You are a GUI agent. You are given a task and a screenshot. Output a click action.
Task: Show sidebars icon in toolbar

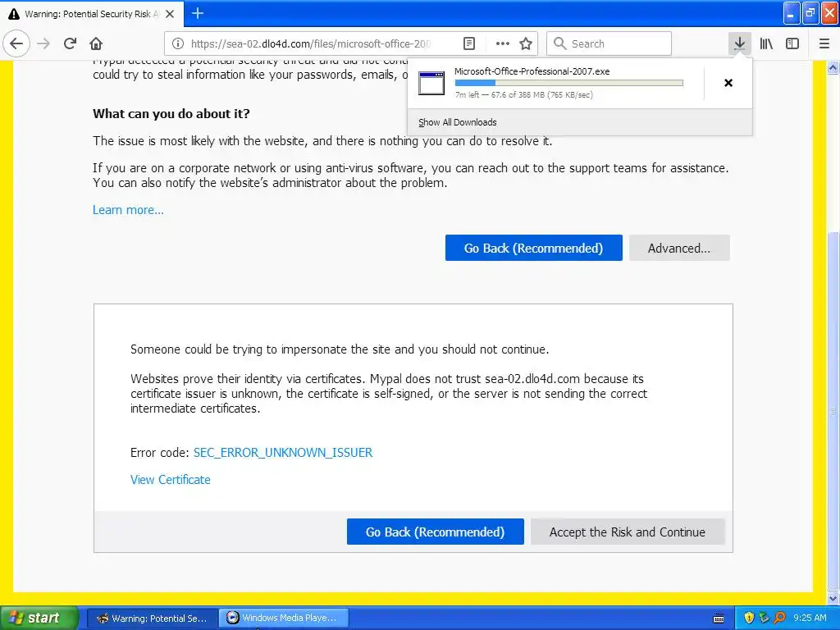pos(792,43)
